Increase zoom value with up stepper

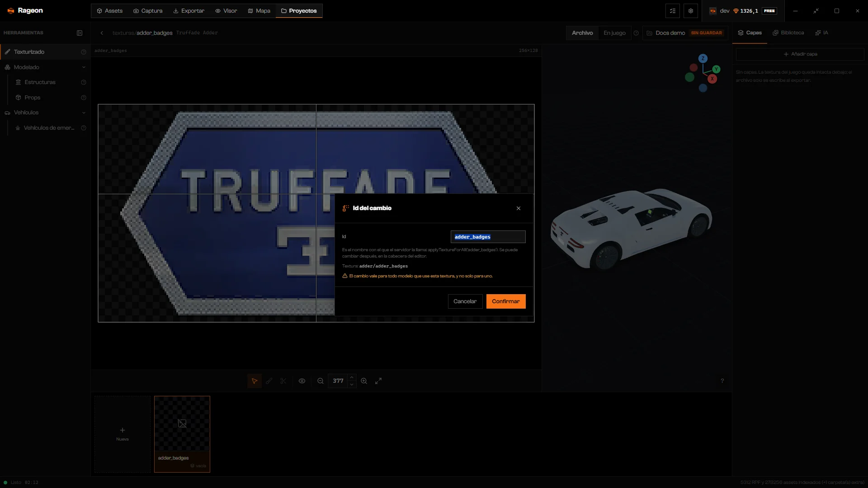352,378
